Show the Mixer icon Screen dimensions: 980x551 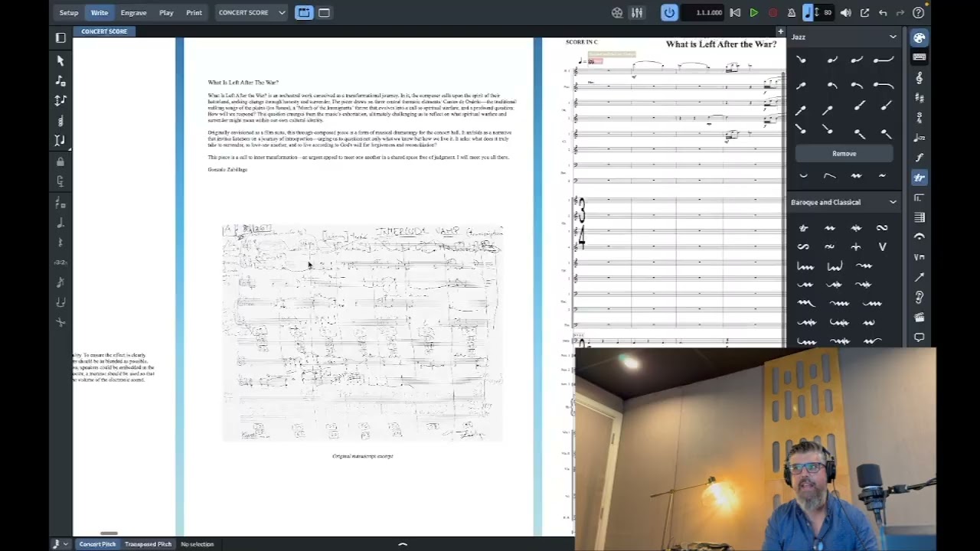pos(637,12)
